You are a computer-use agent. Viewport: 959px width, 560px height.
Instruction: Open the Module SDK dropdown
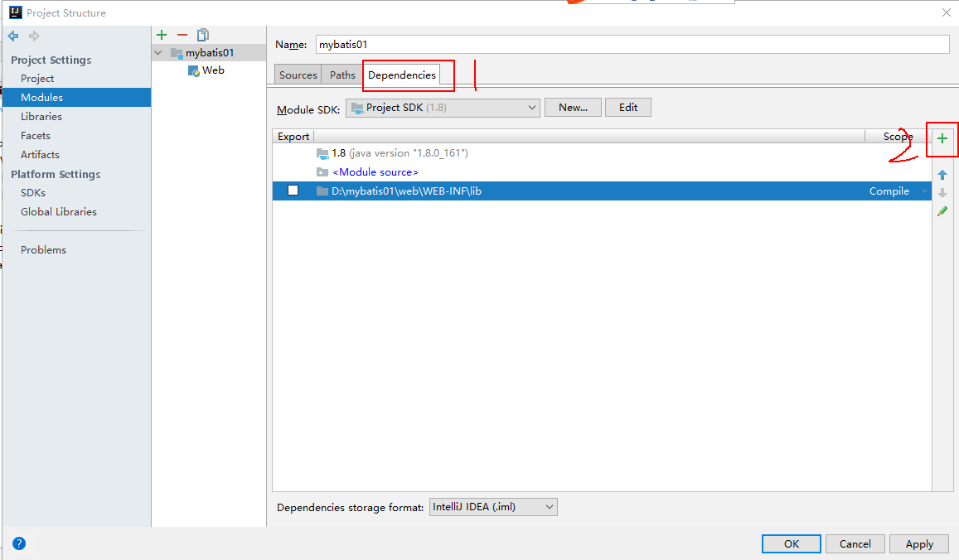443,108
